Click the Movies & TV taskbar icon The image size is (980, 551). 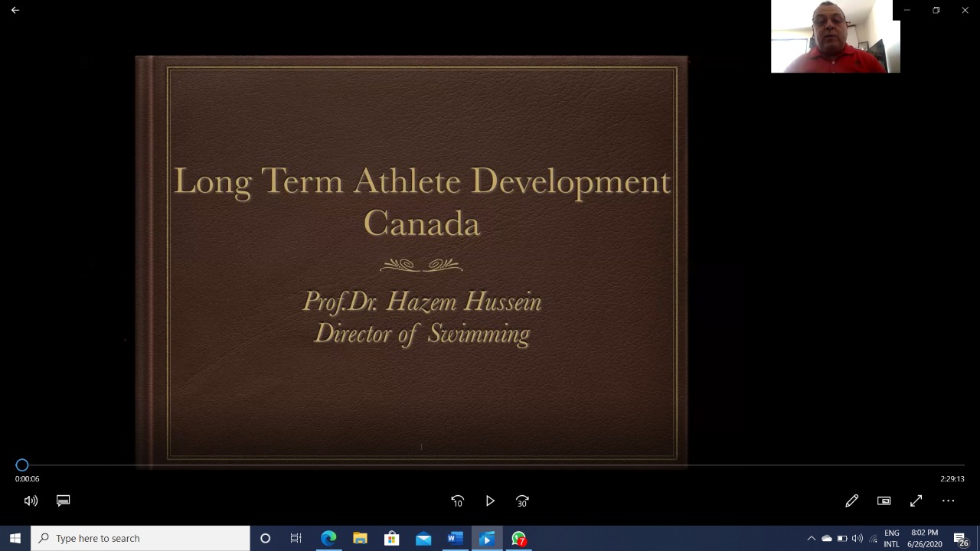pyautogui.click(x=487, y=538)
